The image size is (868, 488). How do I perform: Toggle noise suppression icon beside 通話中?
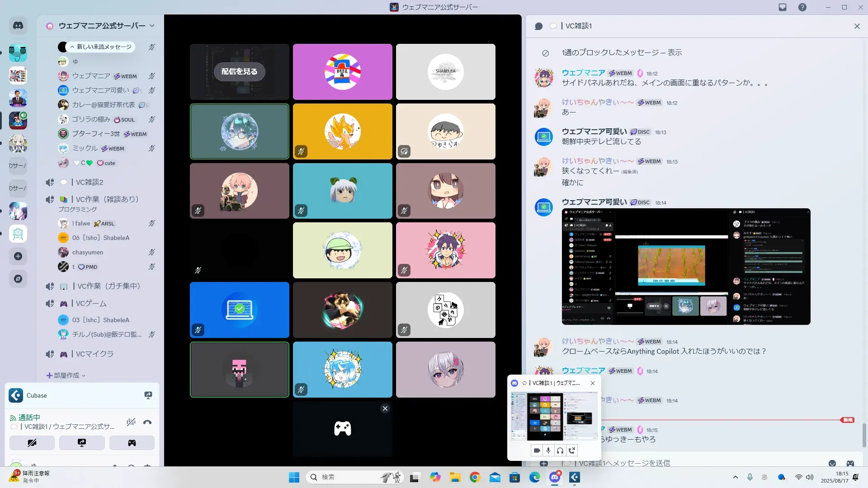[131, 422]
